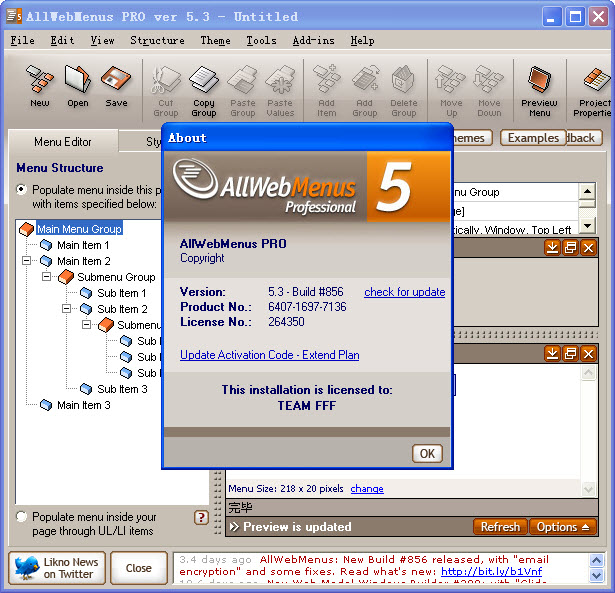The width and height of the screenshot is (615, 593).
Task: Collapse the Sub Item 2 tree node
Action: [66, 309]
